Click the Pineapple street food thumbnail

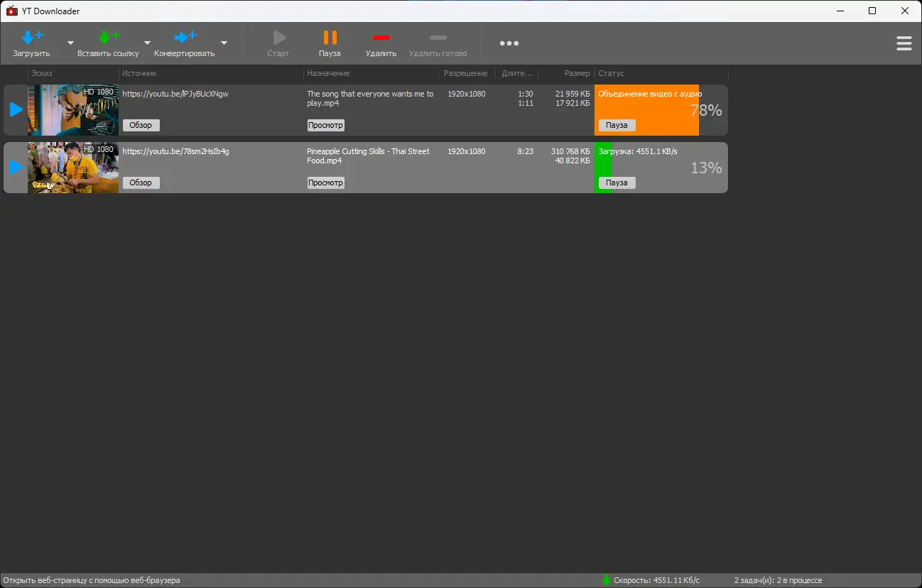click(x=73, y=168)
